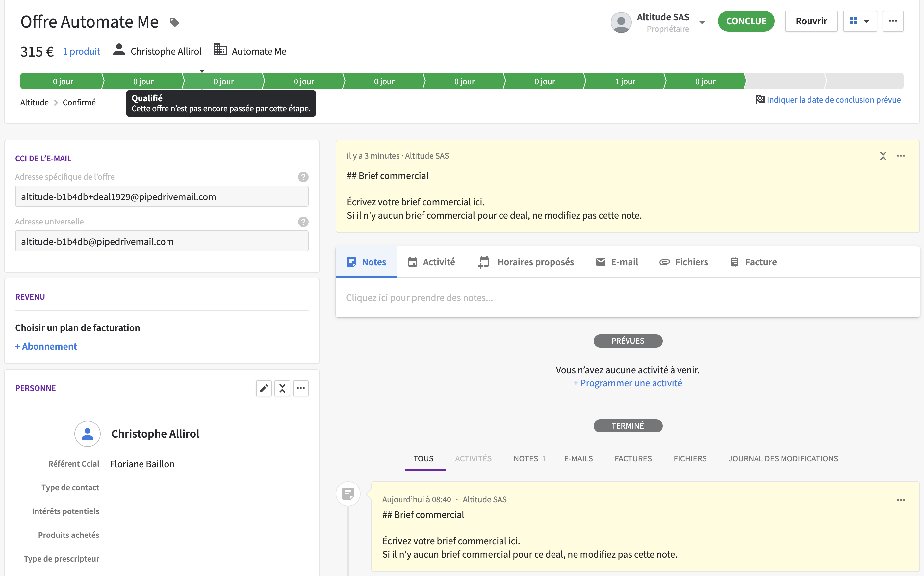Open the Journal des modifications tab
The height and width of the screenshot is (576, 924).
click(783, 459)
